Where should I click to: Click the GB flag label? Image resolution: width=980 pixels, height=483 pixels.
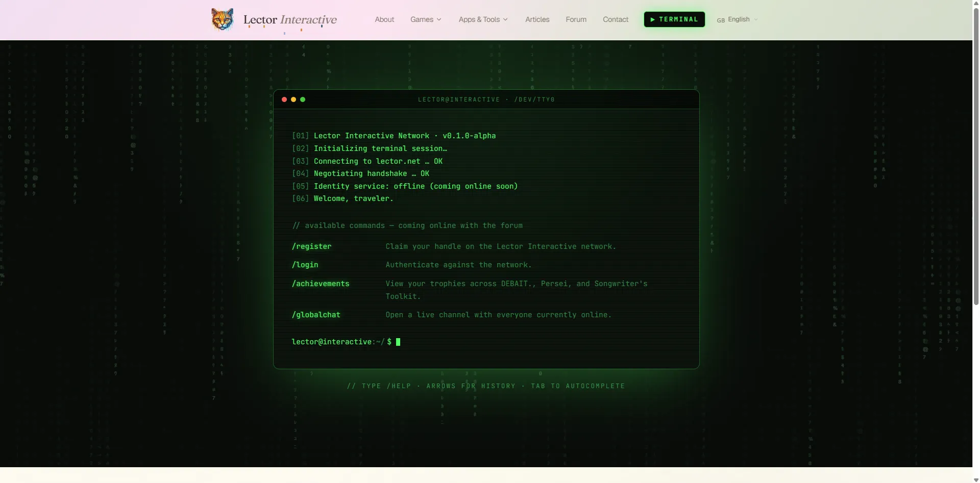(721, 20)
